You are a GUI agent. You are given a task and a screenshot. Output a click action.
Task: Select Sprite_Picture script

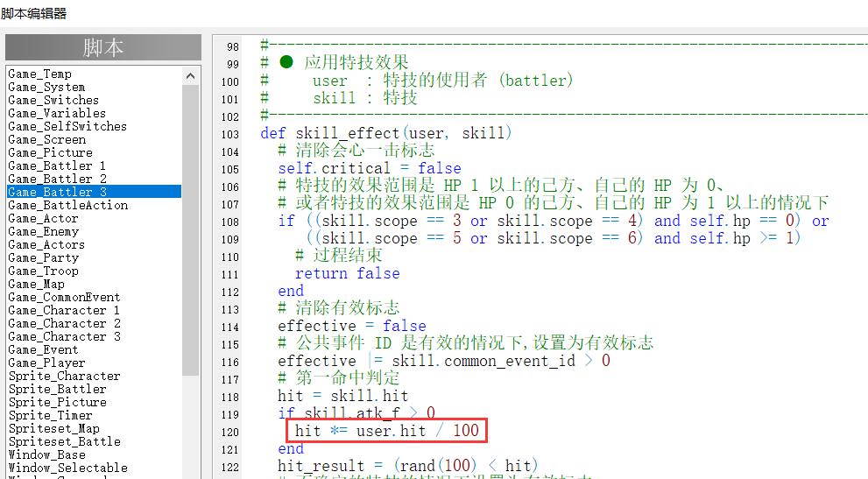tap(57, 403)
